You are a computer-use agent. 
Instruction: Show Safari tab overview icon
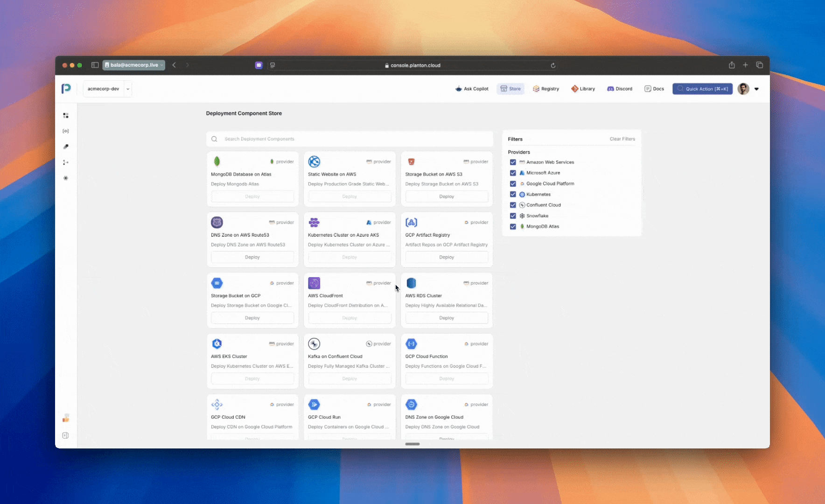click(x=759, y=65)
